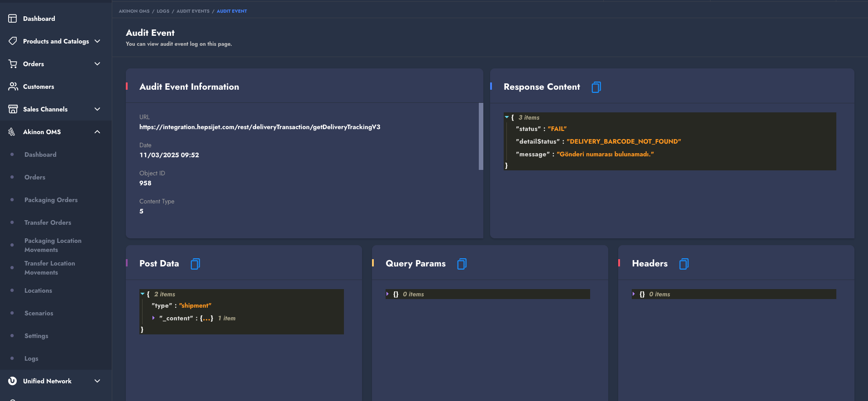Expand the Headers empty object
Image resolution: width=868 pixels, height=401 pixels.
(634, 294)
